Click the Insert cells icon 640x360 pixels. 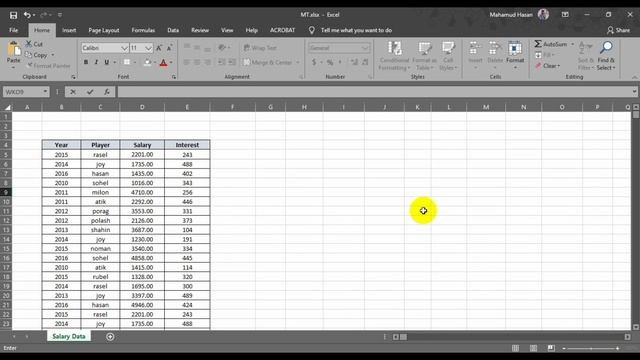coord(475,49)
